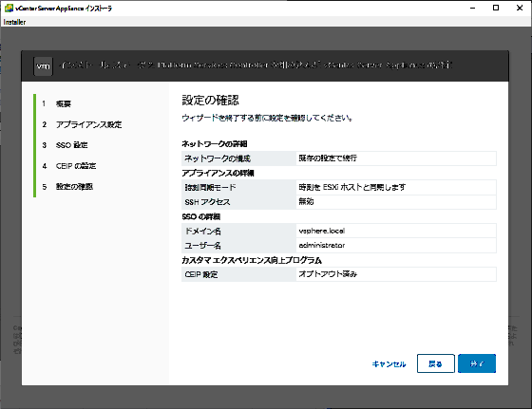The image size is (532, 409).
Task: Go to step 4 CEIP の設定
Action: 76,166
